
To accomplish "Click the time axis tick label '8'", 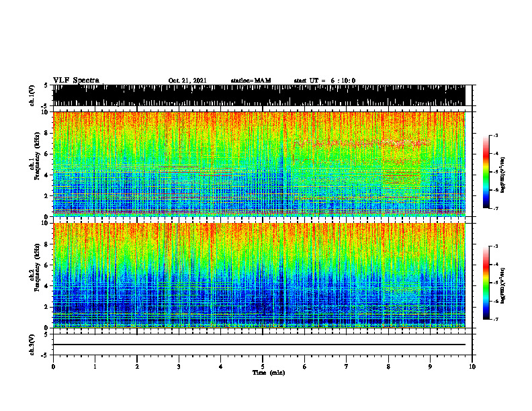I will tap(388, 367).
